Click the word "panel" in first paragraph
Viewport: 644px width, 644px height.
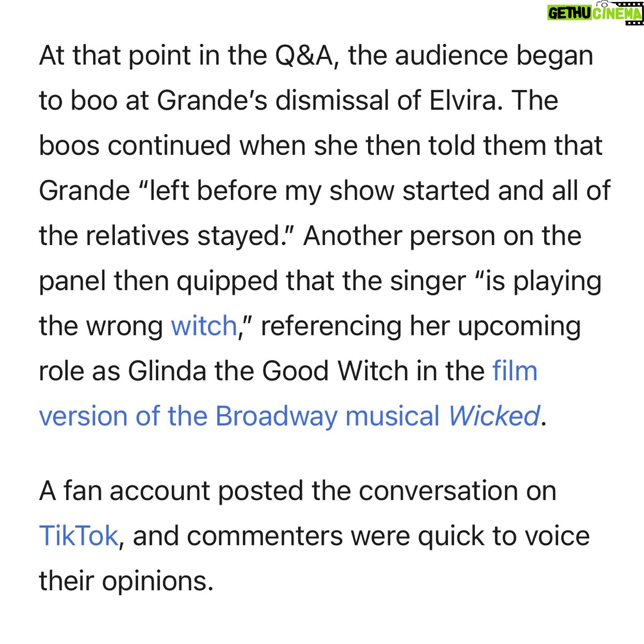pos(72,281)
